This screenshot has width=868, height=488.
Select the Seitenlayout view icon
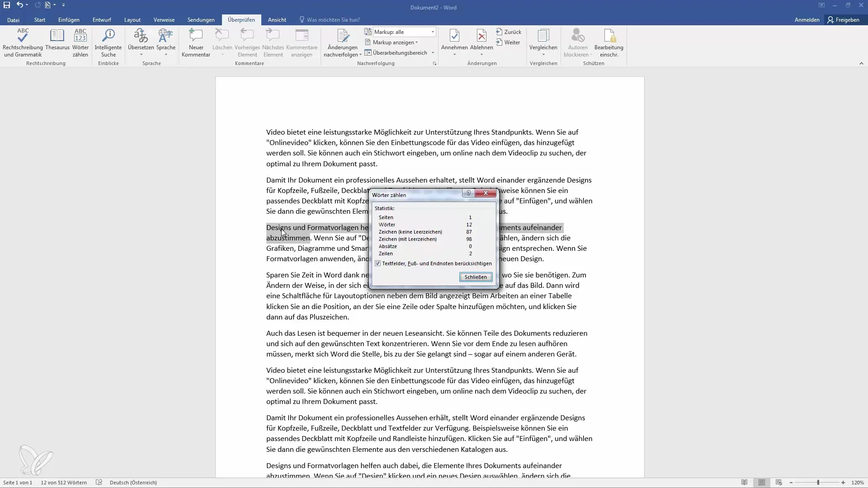tap(762, 483)
